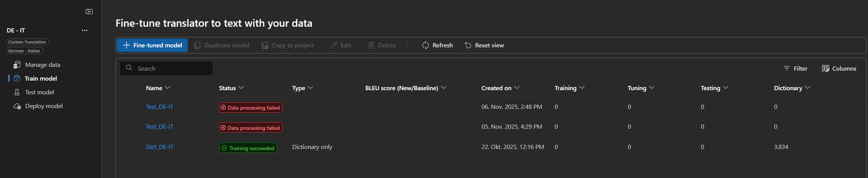Click the DE - IT project title
The height and width of the screenshot is (178, 868).
click(16, 31)
